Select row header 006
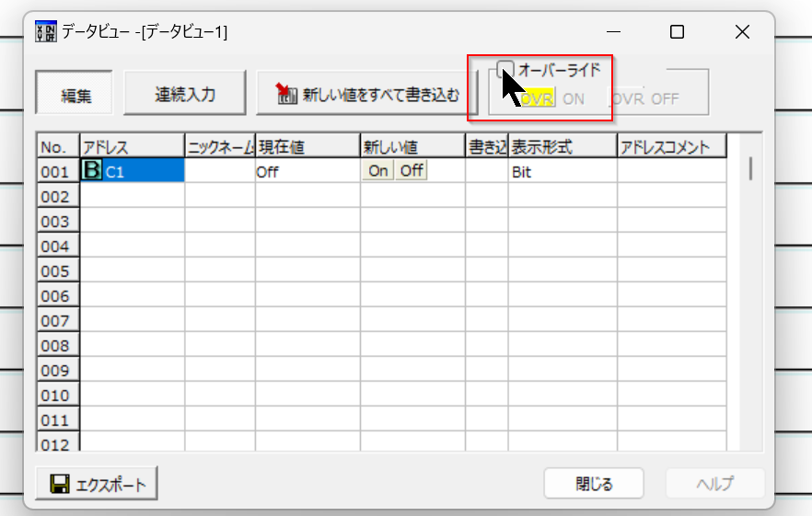812x516 pixels. 58,295
